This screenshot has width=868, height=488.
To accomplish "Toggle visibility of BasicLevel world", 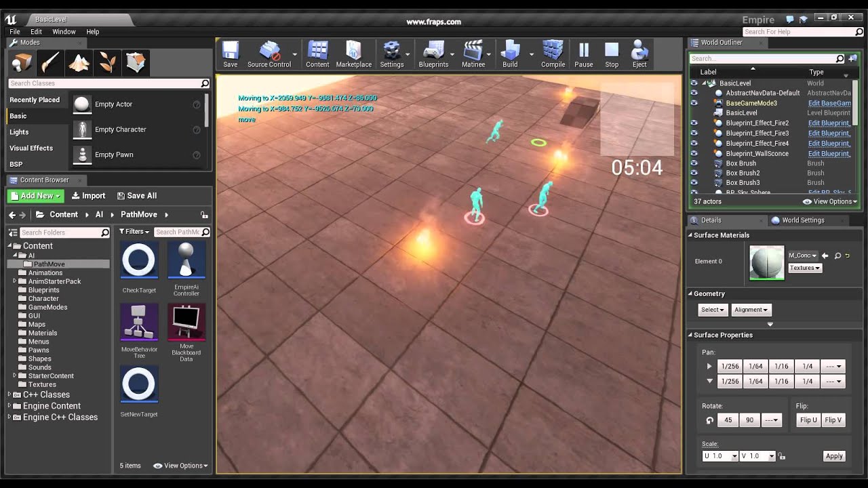I will click(694, 83).
